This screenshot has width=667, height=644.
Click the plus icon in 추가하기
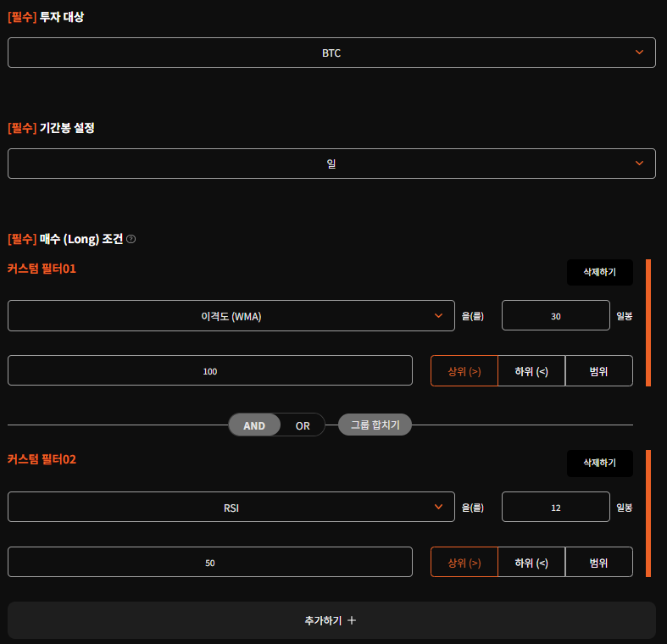[352, 620]
